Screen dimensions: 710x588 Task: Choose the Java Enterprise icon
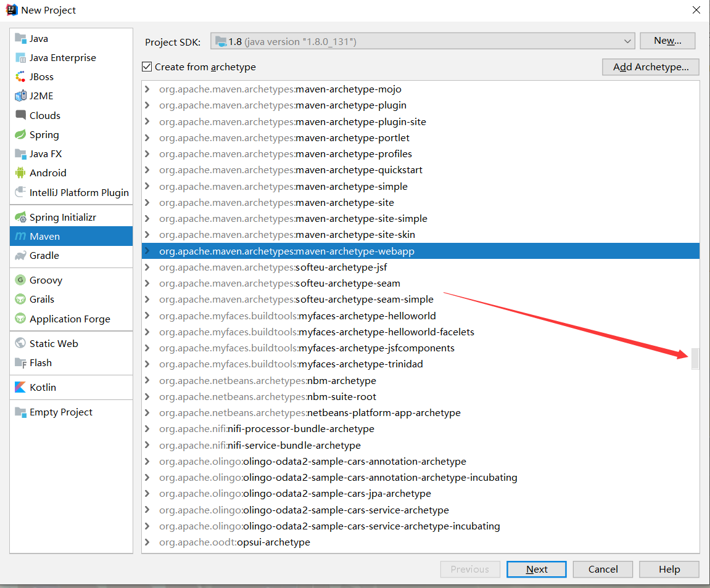coord(20,58)
